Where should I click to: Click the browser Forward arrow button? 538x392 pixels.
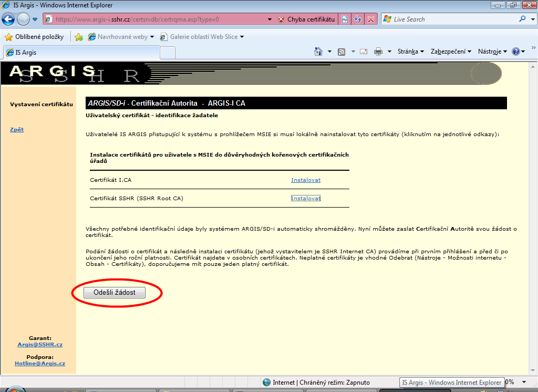pos(23,19)
